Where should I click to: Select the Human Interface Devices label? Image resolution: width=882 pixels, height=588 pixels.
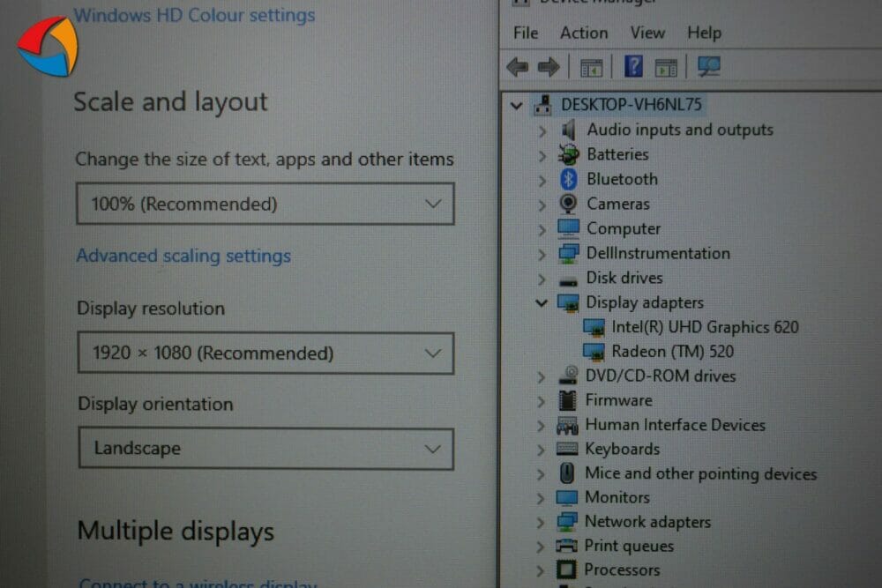[x=675, y=425]
